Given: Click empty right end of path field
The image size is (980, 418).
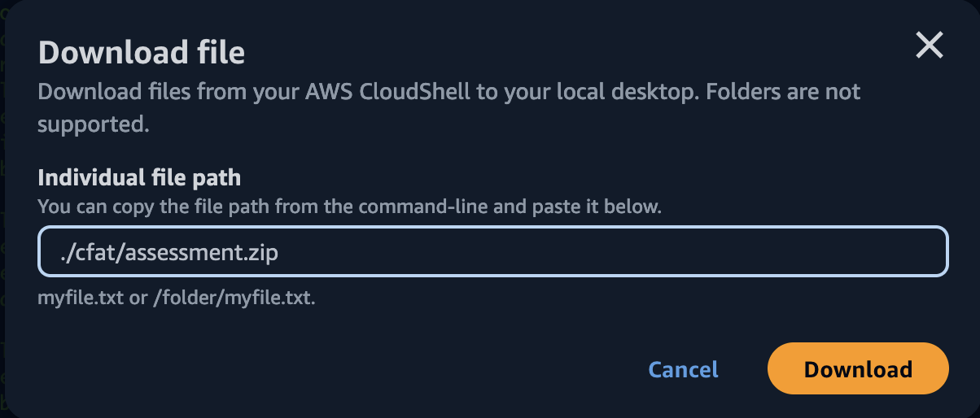Looking at the screenshot, I should (733, 252).
